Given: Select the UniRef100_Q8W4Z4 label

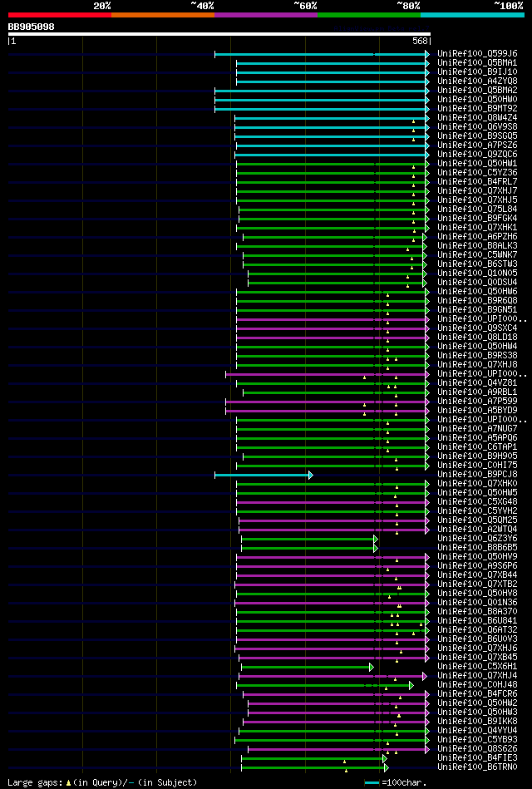Looking at the screenshot, I should 478,118.
